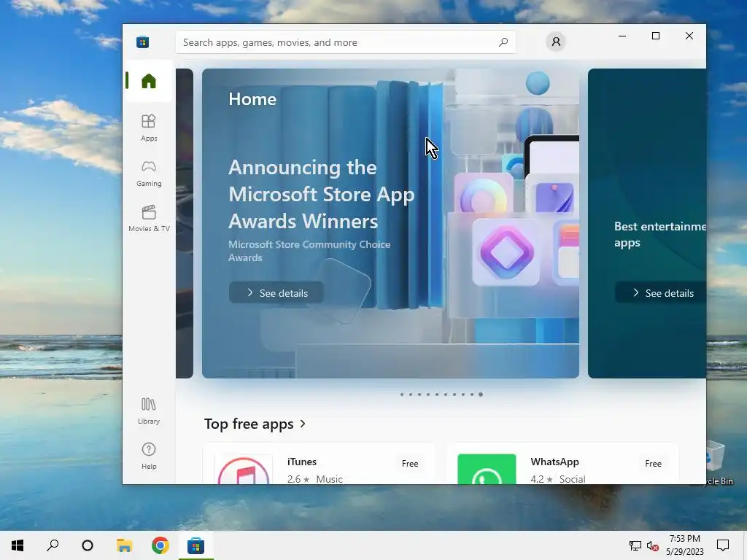
Task: Open the Help page
Action: (149, 456)
